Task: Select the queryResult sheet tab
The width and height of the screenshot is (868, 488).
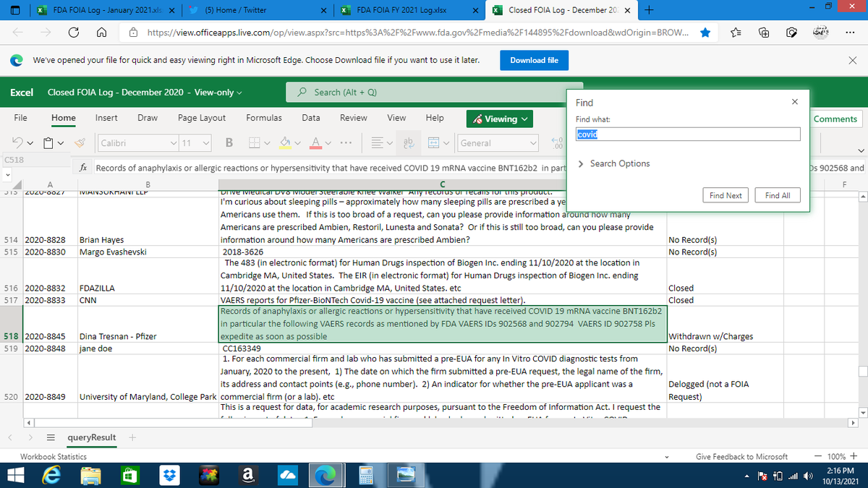Action: pos(91,437)
